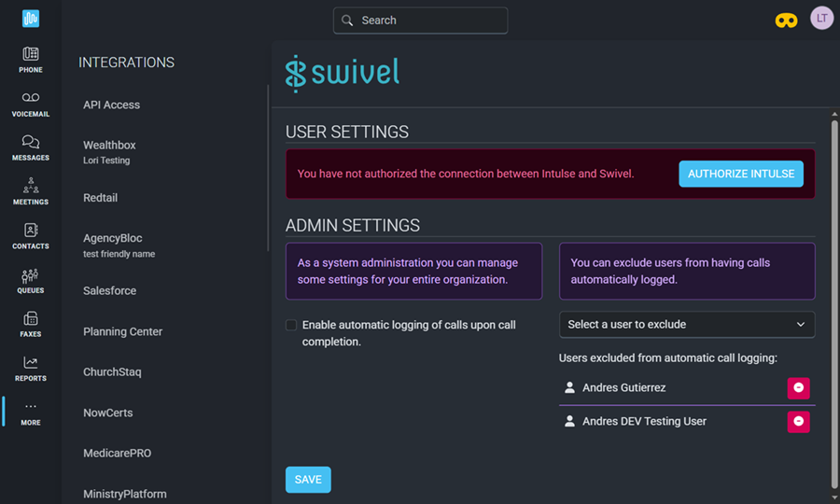Screen dimensions: 840x504
Task: Enable automatic logging of calls checkbox
Action: [x=291, y=325]
